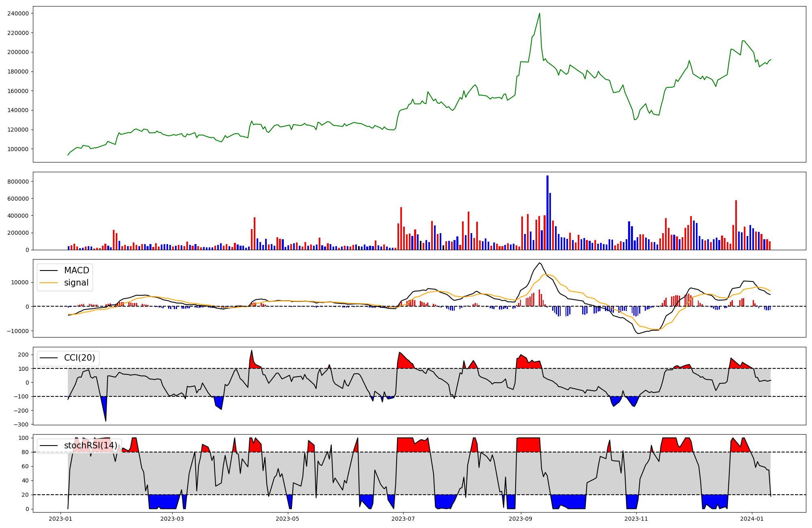This screenshot has width=812, height=528.
Task: Click the 200000 volume axis label
Action: tap(18, 233)
